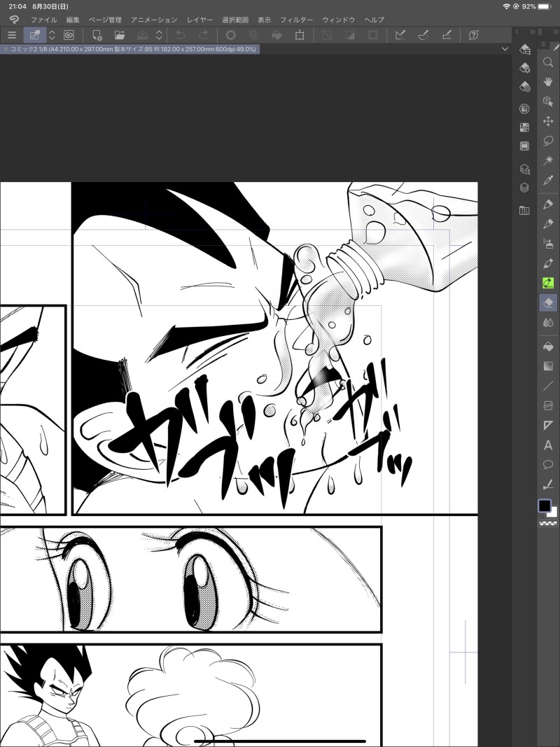Screen dimensions: 560x747
Task: Select the Operation object cube tool
Action: tap(547, 102)
